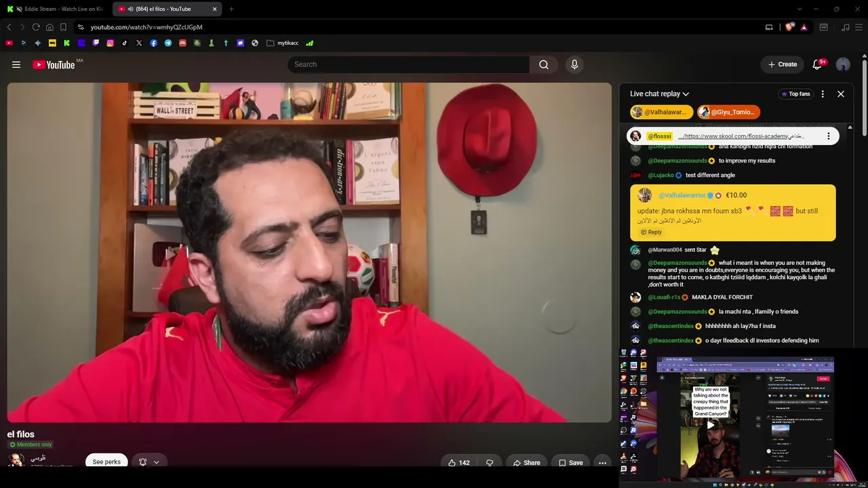Screen dimensions: 868x488
Task: Share the video
Action: coord(527,463)
